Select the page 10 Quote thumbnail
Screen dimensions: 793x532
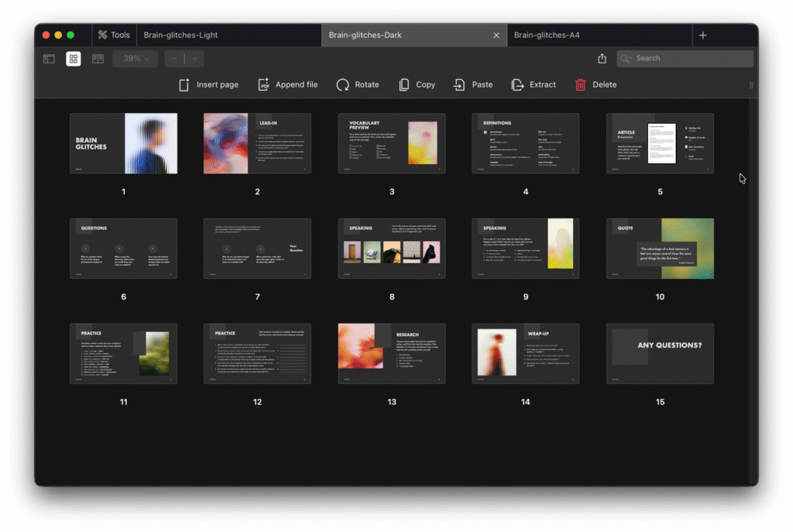[x=660, y=249]
